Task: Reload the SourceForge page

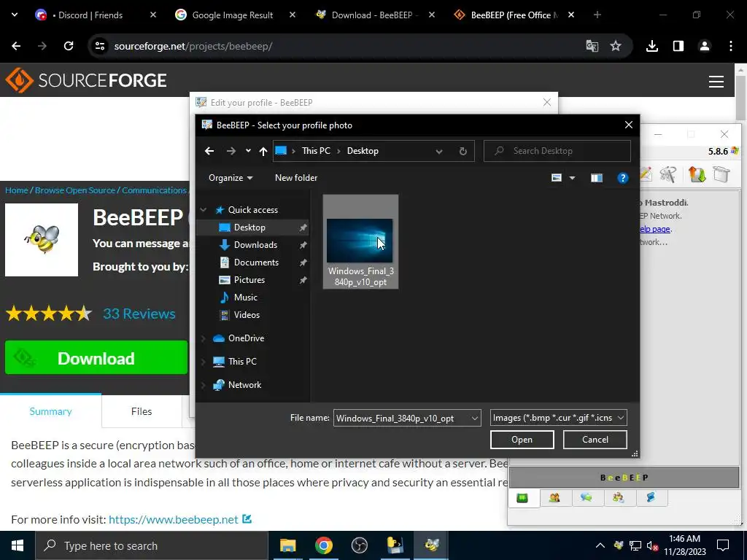Action: tap(69, 46)
